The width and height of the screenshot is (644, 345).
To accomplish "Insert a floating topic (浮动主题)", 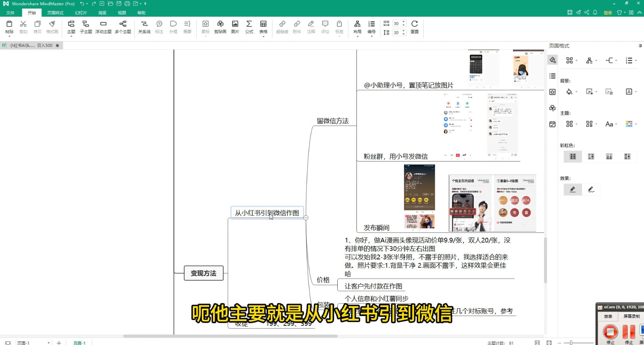I will [x=103, y=27].
